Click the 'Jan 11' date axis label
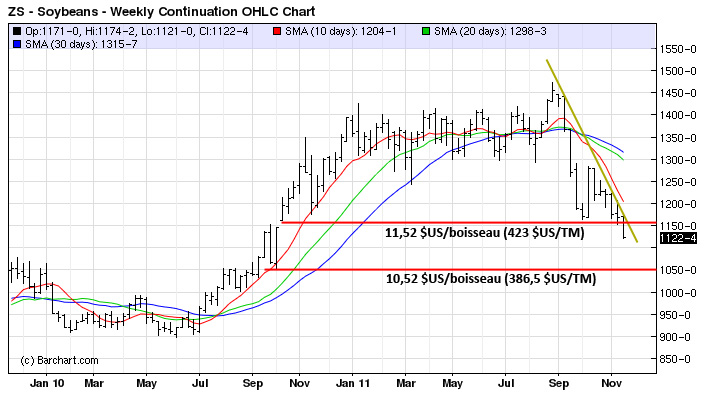The height and width of the screenshot is (398, 706). tap(353, 384)
